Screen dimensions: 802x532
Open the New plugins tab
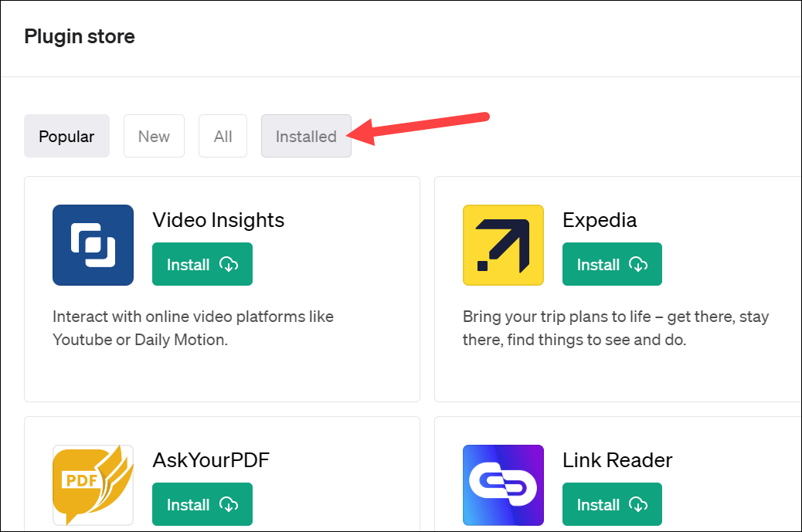[154, 136]
